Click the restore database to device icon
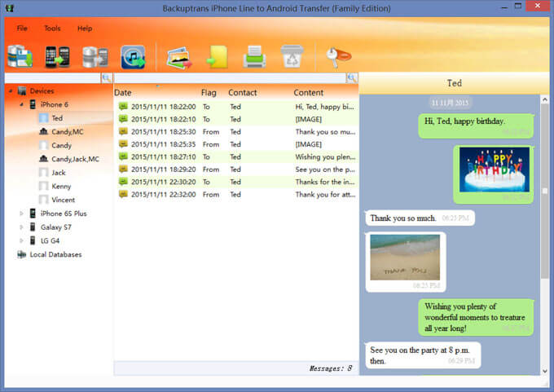The height and width of the screenshot is (392, 554). coord(95,57)
